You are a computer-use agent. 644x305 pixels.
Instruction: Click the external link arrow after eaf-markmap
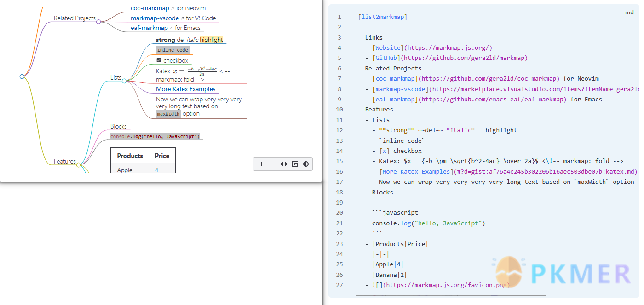[171, 28]
